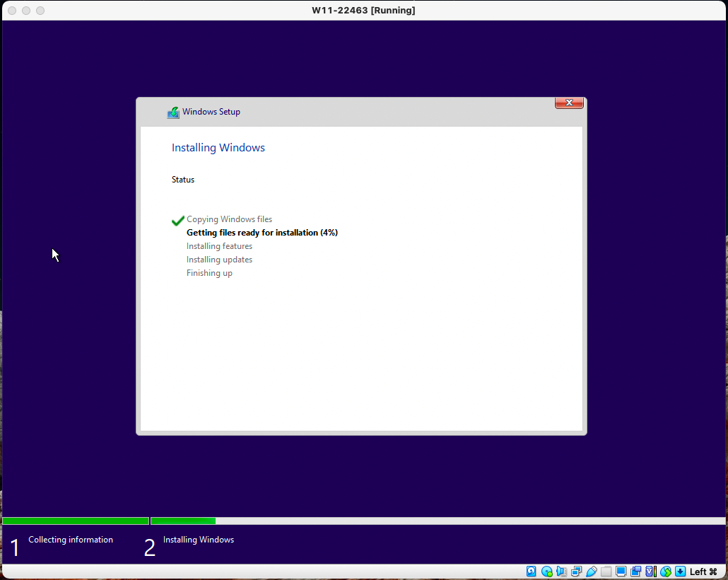The height and width of the screenshot is (580, 728).
Task: Click the hard disk activity icon
Action: coord(532,572)
